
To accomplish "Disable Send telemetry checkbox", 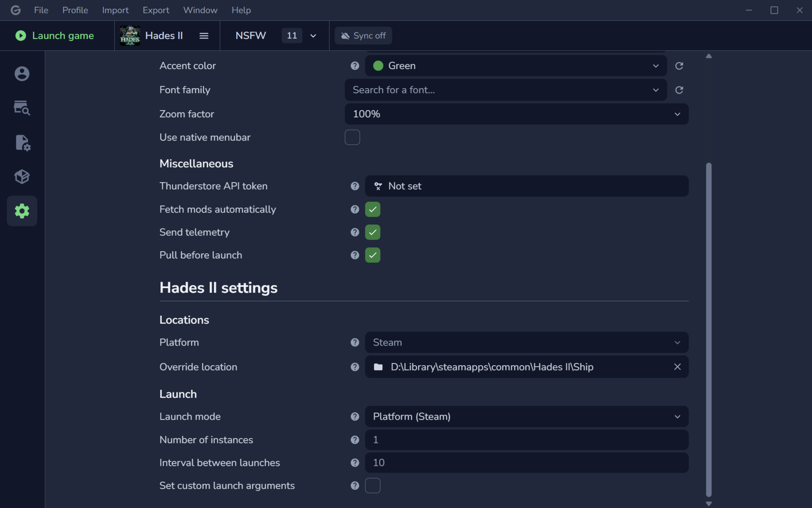I will (373, 232).
